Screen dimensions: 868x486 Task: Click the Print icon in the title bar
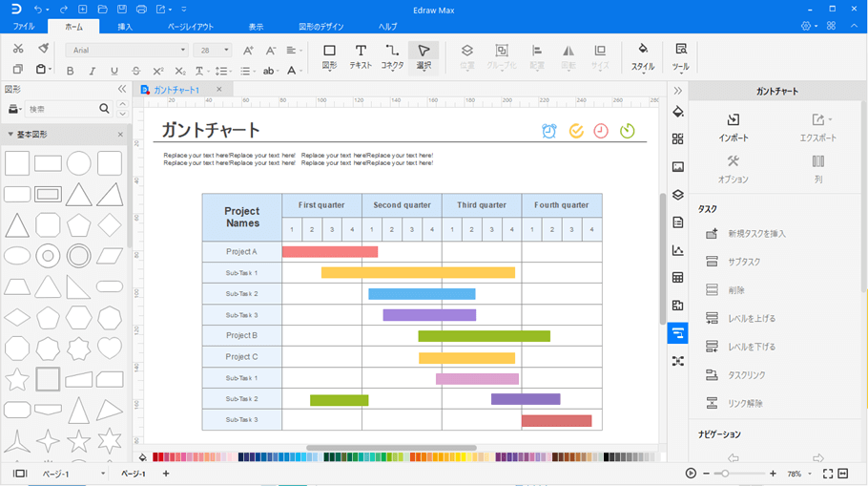tap(141, 9)
